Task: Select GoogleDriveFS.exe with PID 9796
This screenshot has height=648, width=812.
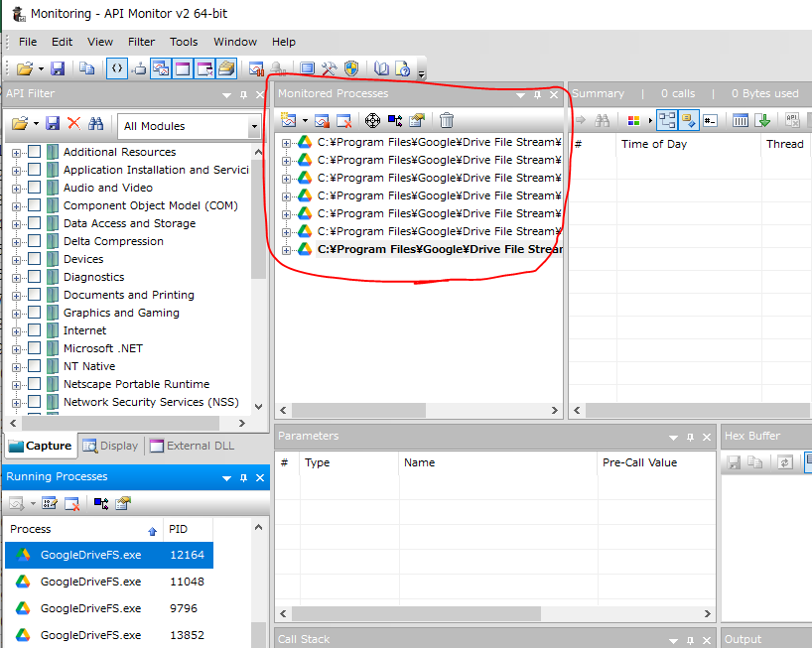Action: 109,608
